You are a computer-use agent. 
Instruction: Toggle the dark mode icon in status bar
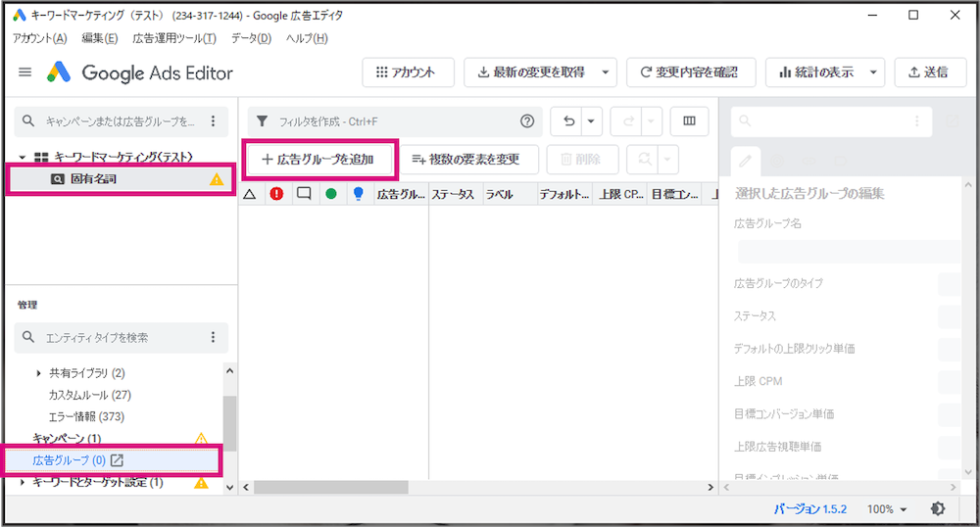[938, 509]
